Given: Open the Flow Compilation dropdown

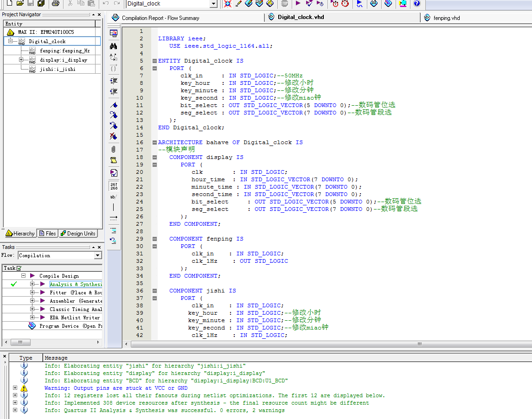Looking at the screenshot, I should pos(97,255).
